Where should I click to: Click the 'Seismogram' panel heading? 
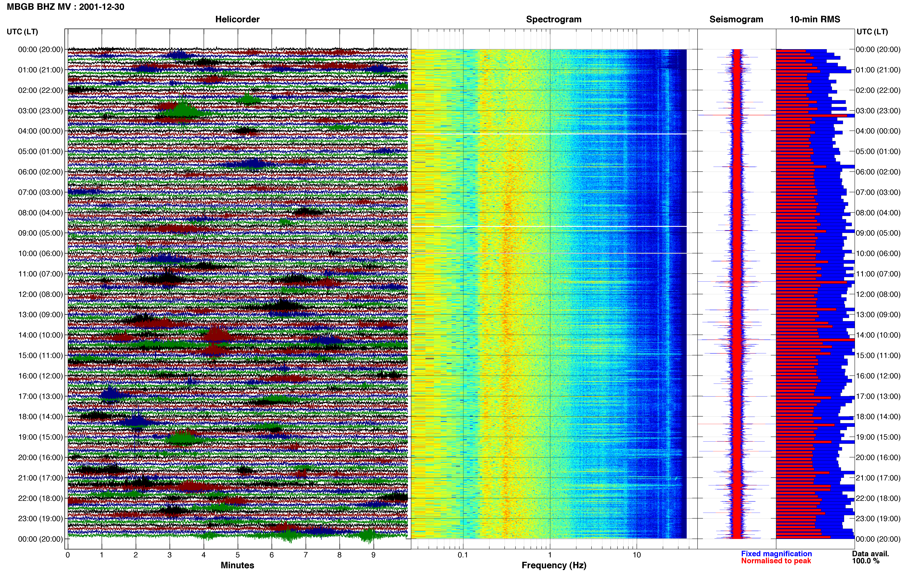736,20
